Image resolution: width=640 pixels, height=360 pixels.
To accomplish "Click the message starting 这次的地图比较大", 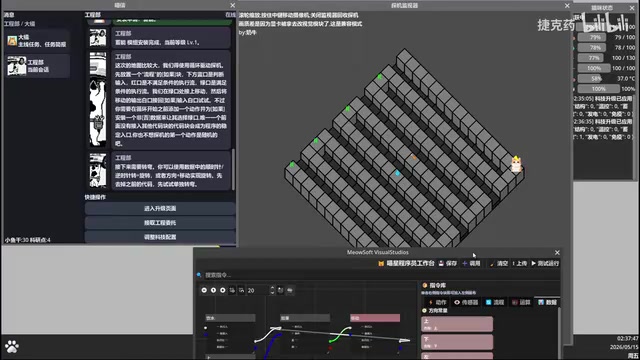I will [171, 100].
